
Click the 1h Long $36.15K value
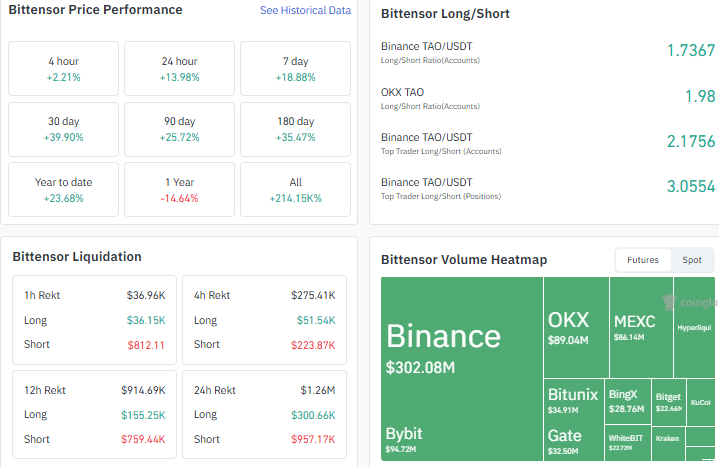pyautogui.click(x=146, y=320)
